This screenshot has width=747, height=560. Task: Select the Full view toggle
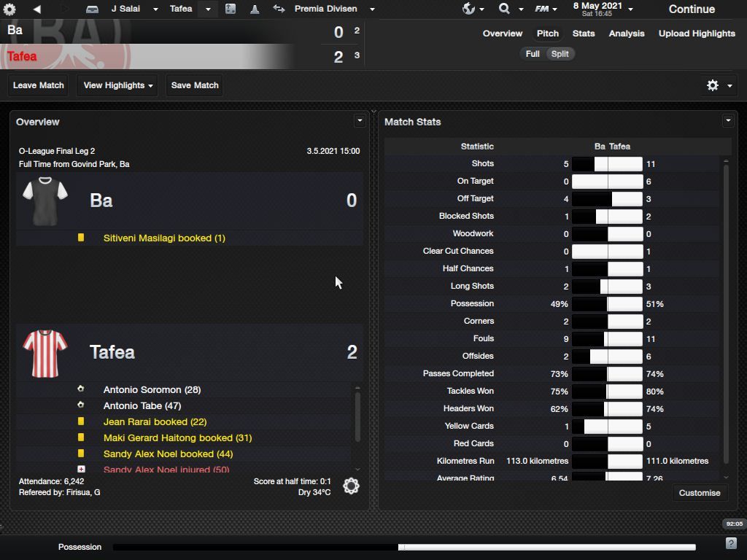(533, 54)
